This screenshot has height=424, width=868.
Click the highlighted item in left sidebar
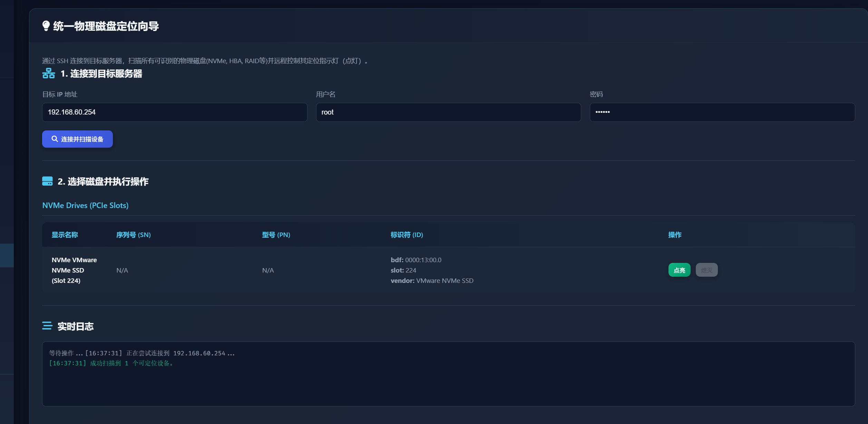tap(7, 255)
